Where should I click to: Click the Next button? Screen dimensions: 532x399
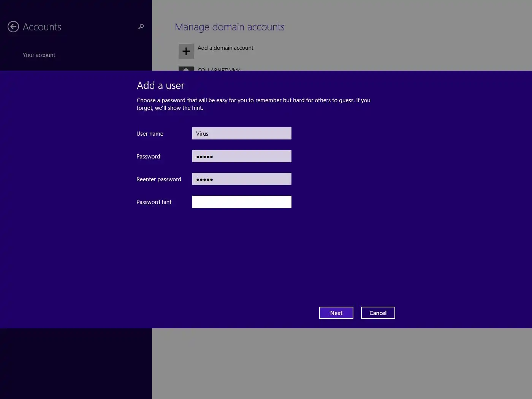[336, 313]
